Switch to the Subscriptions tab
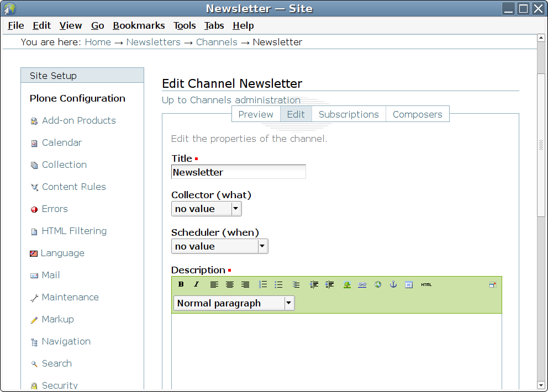 (x=349, y=114)
